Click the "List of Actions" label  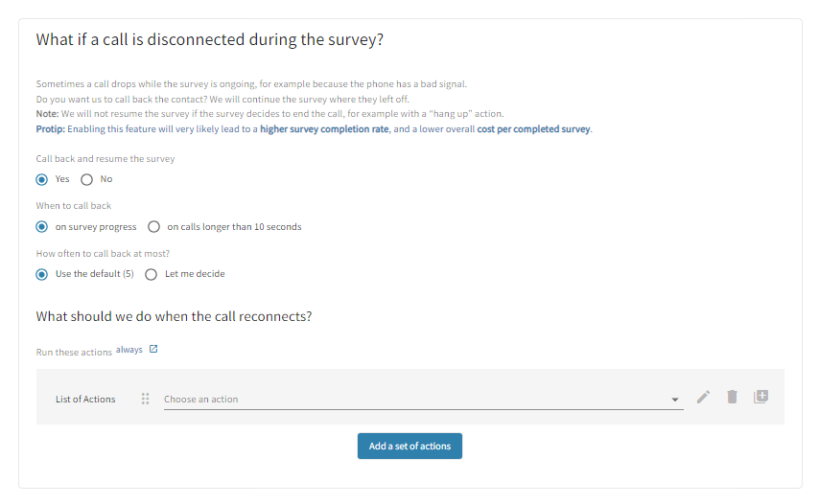(85, 399)
